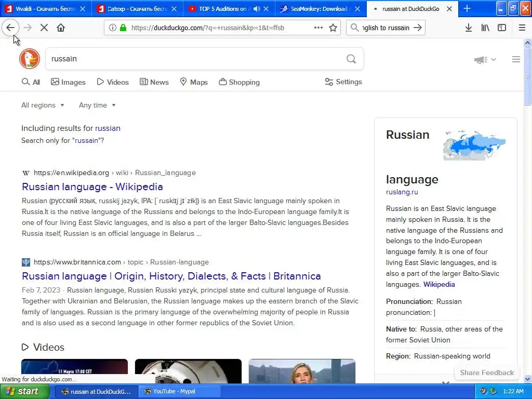Click Share Feedback button
Screen dimensions: 532x399
tap(487, 373)
